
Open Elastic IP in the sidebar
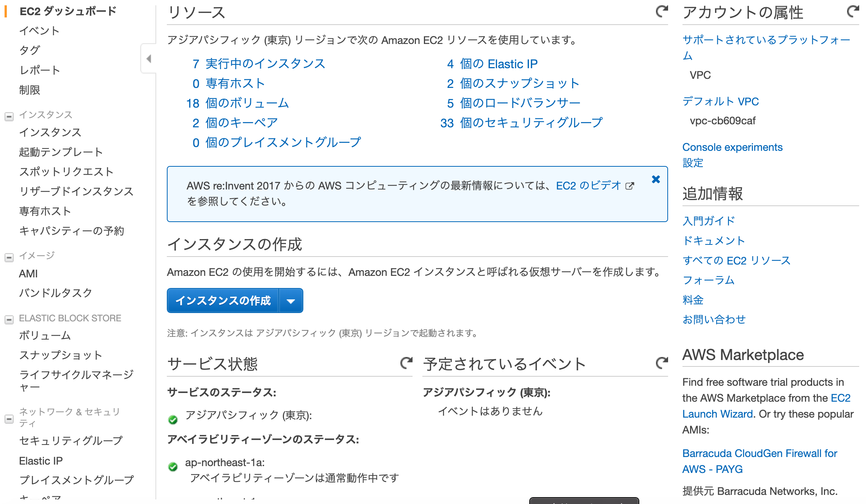click(41, 461)
